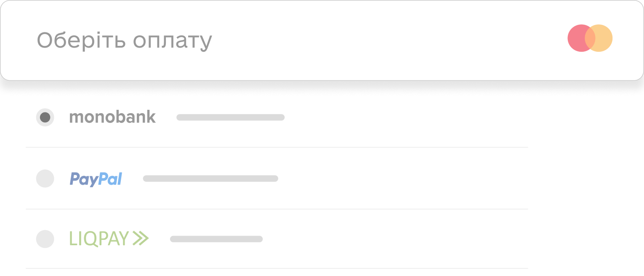The width and height of the screenshot is (644, 276).
Task: Expand the payment selector header card
Action: click(x=322, y=40)
